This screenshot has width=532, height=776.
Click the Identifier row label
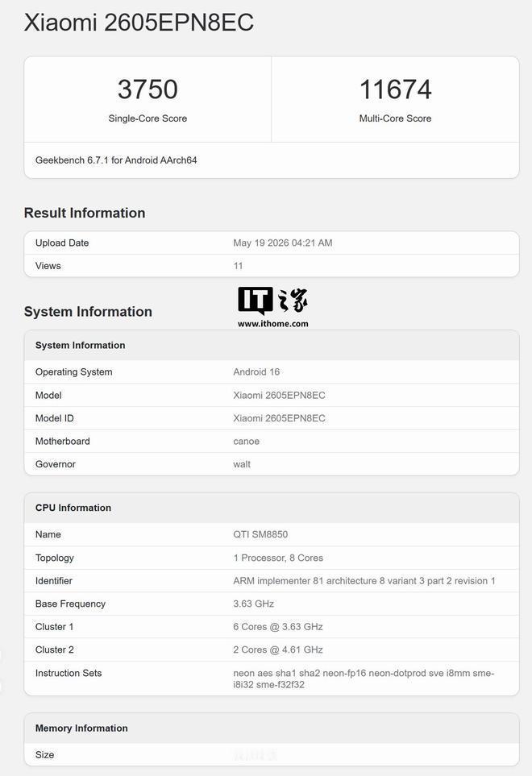[53, 581]
